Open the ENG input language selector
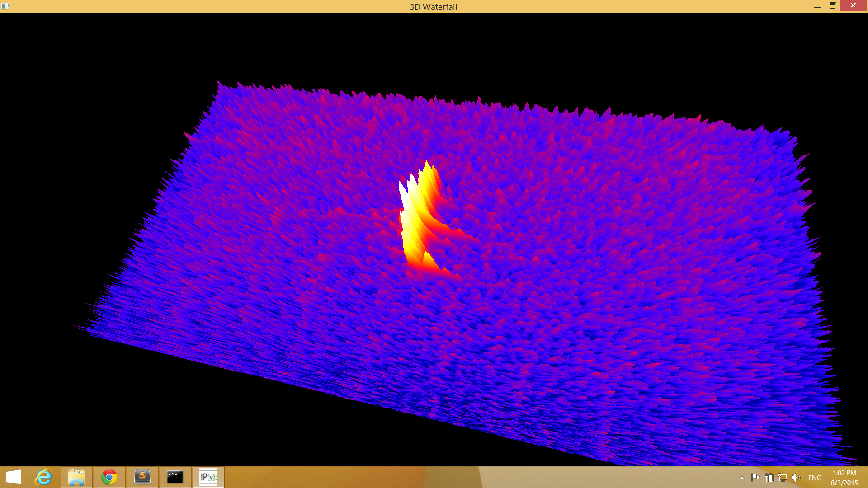Viewport: 868px width, 488px height. pyautogui.click(x=815, y=478)
